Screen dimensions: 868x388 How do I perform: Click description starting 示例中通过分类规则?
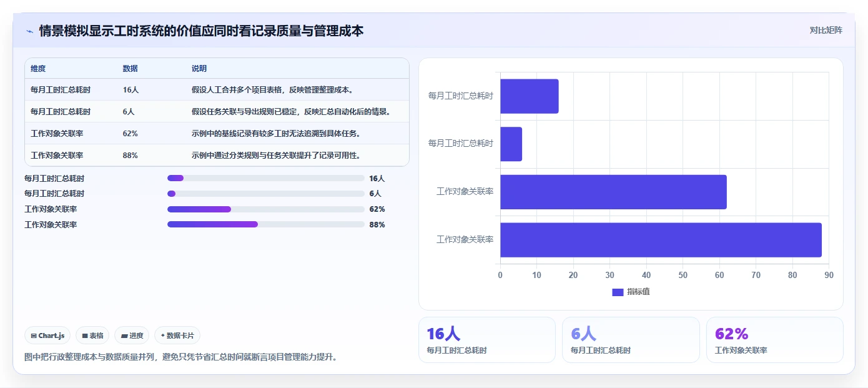(276, 156)
